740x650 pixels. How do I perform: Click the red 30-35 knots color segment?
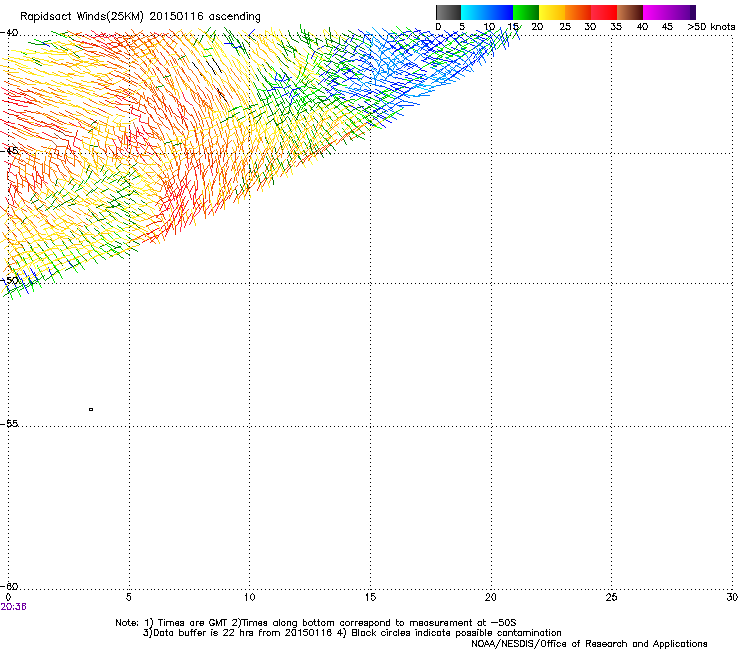click(x=604, y=12)
